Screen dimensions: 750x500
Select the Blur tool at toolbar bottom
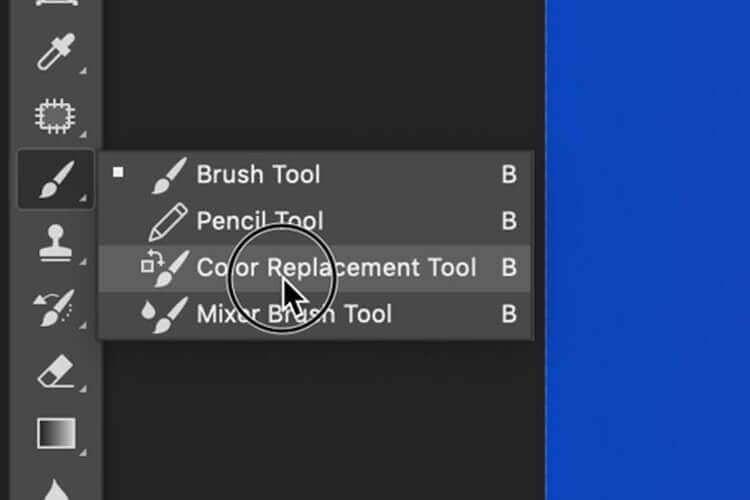(53, 490)
